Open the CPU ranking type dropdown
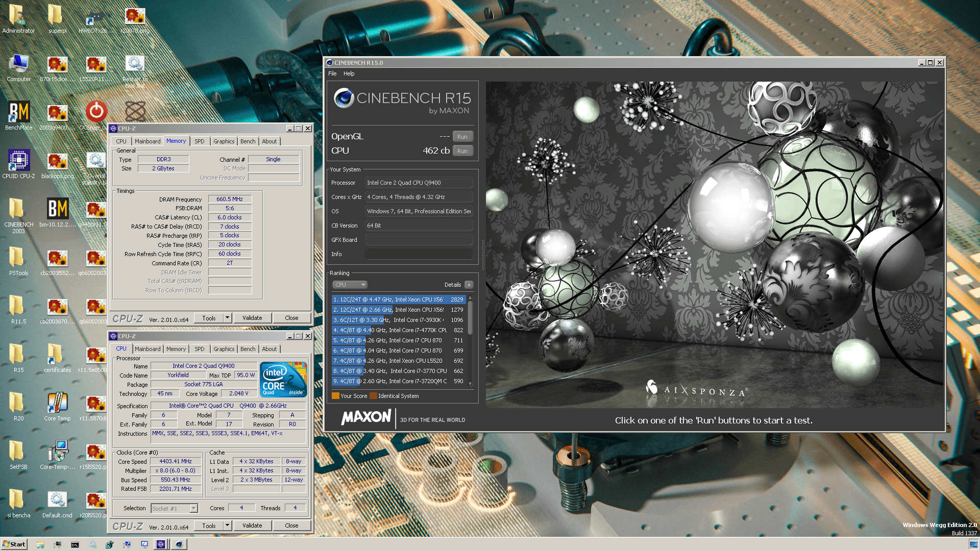 [350, 285]
